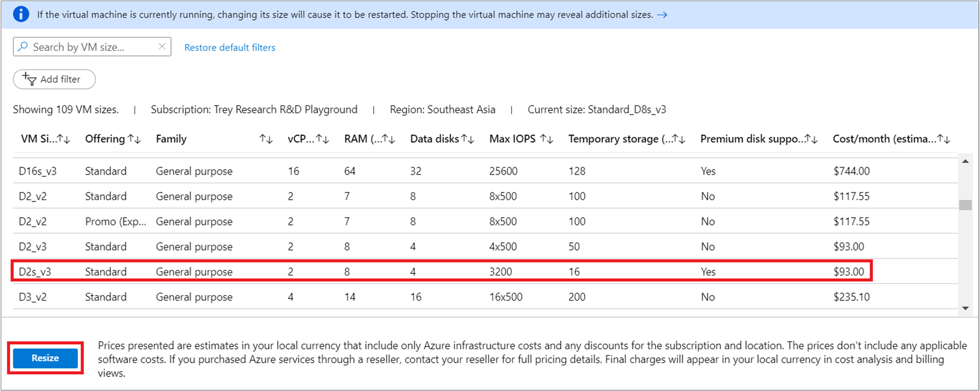Click the table scrollbar up arrow

pyautogui.click(x=965, y=161)
